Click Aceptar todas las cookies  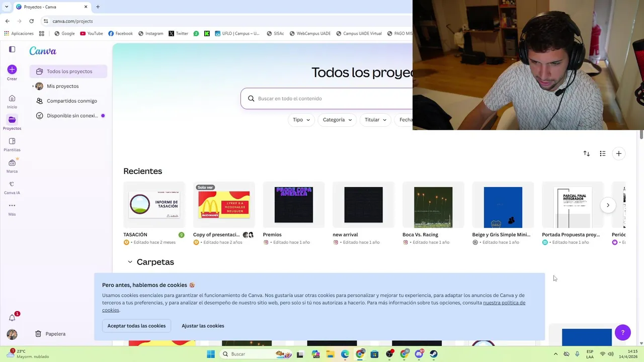tap(136, 326)
